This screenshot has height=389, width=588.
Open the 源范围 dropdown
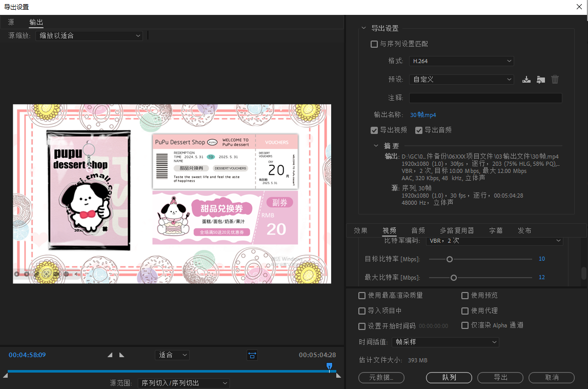184,383
